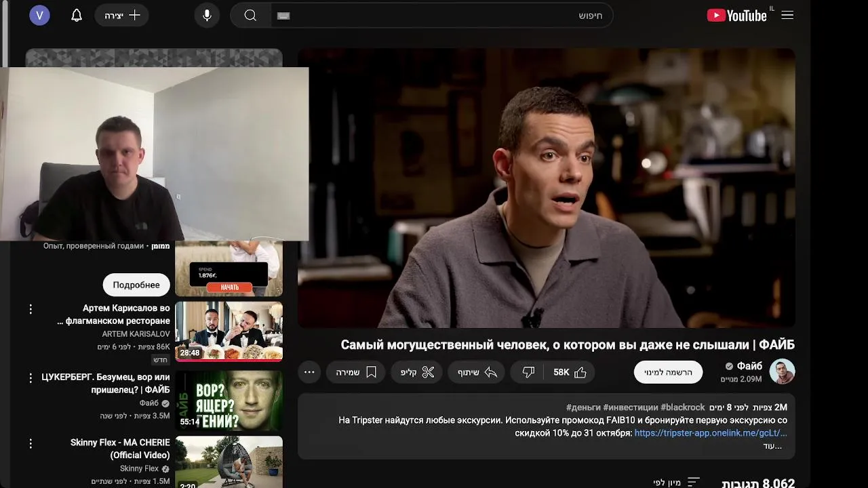868x488 pixels.
Task: Open the Skinny Flex - MA CHERIE title
Action: pyautogui.click(x=121, y=449)
